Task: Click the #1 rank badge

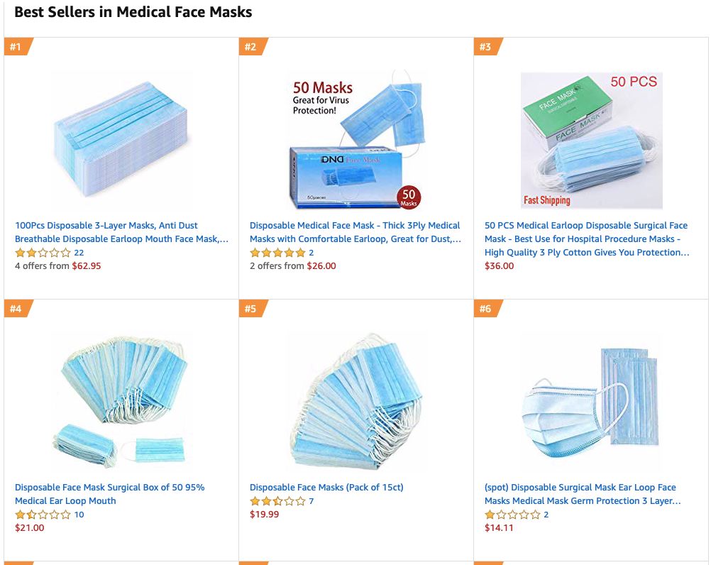Action: 16,47
